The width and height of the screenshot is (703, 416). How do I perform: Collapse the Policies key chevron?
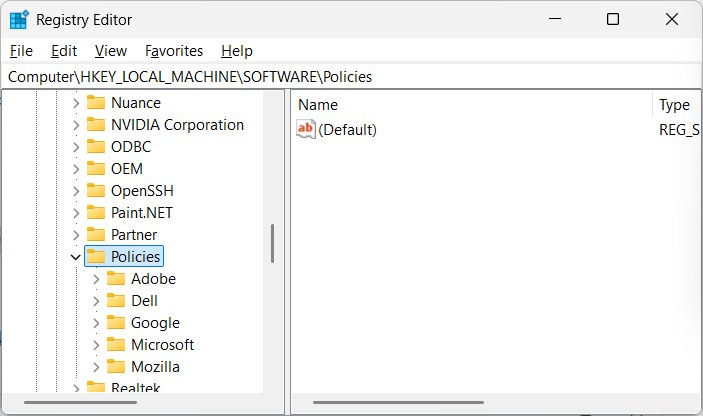(x=76, y=257)
